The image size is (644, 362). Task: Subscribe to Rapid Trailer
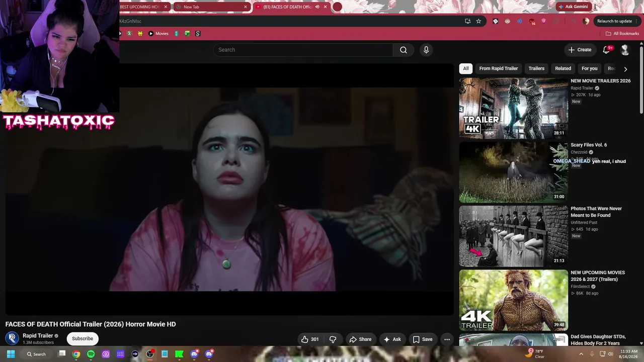tap(83, 339)
